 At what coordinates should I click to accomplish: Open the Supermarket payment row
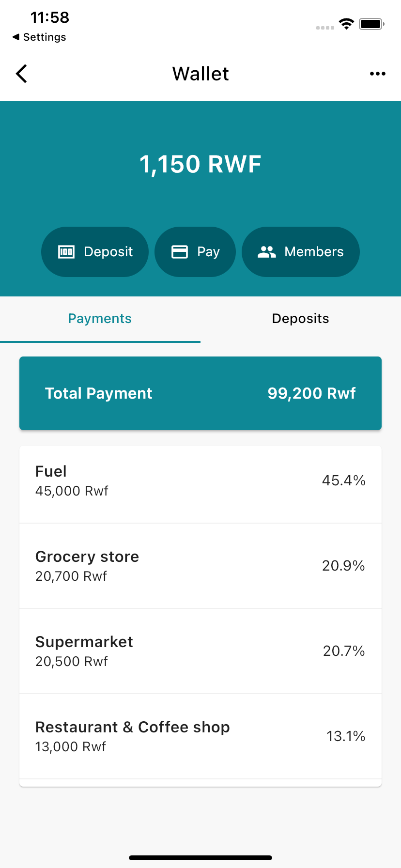[x=200, y=651]
